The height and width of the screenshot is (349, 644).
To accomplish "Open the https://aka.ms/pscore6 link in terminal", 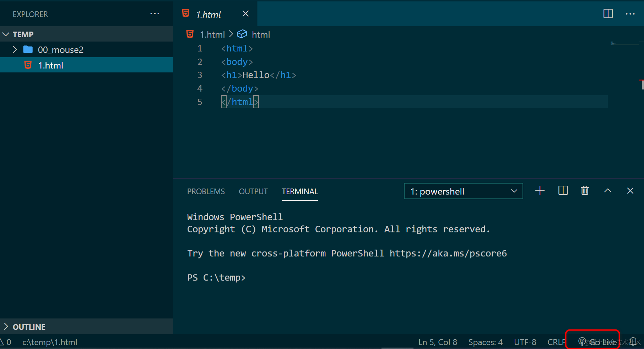I will pyautogui.click(x=448, y=253).
